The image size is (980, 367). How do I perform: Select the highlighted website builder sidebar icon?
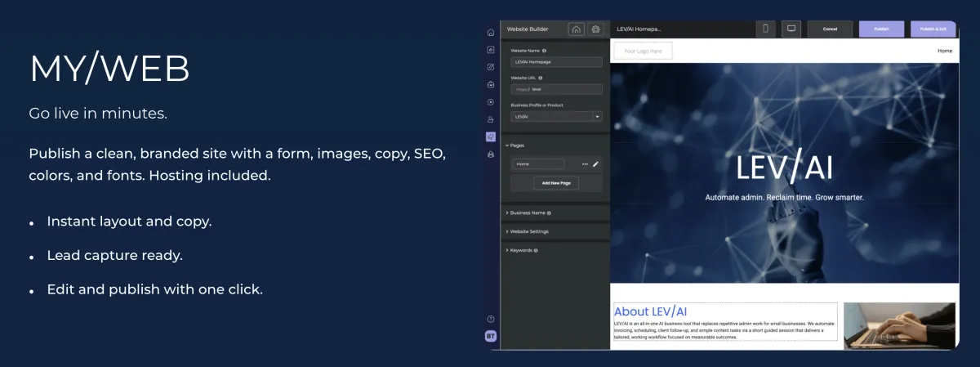pyautogui.click(x=491, y=137)
